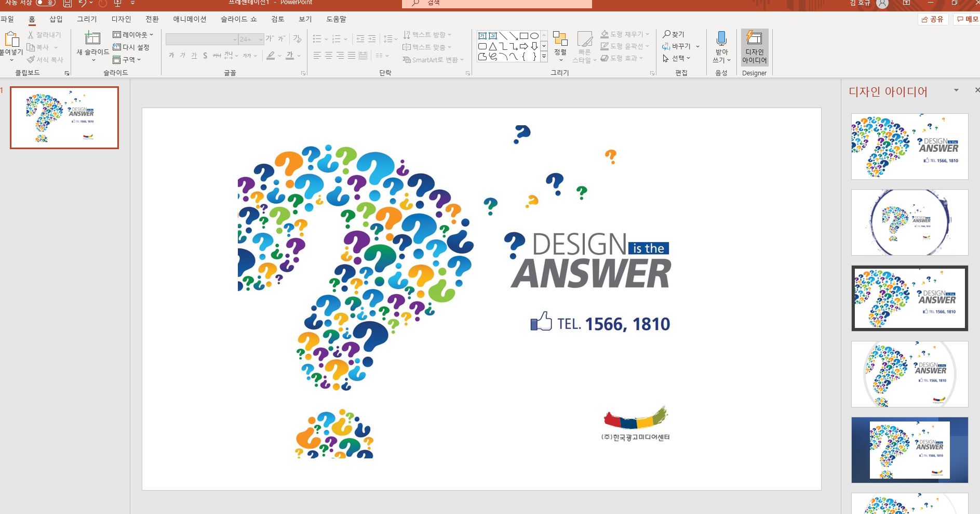Open the 바꾸기 (Replace) dropdown arrow
Viewport: 980px width, 514px height.
[x=697, y=47]
